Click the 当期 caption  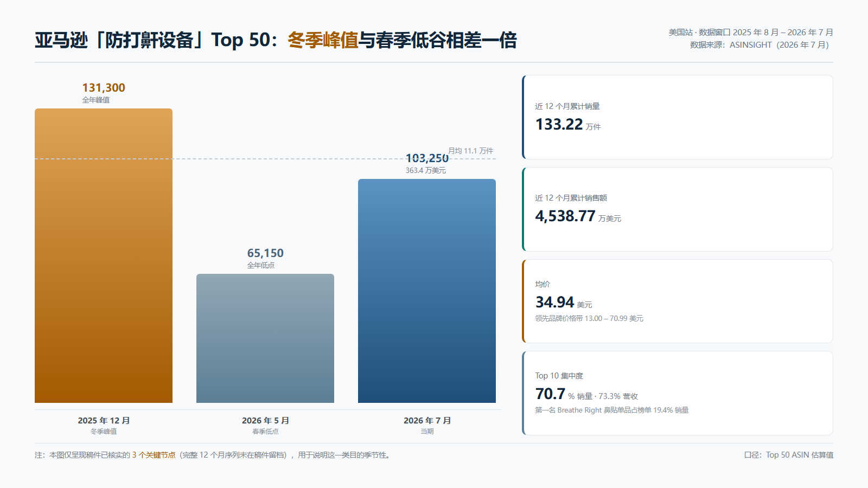click(427, 432)
